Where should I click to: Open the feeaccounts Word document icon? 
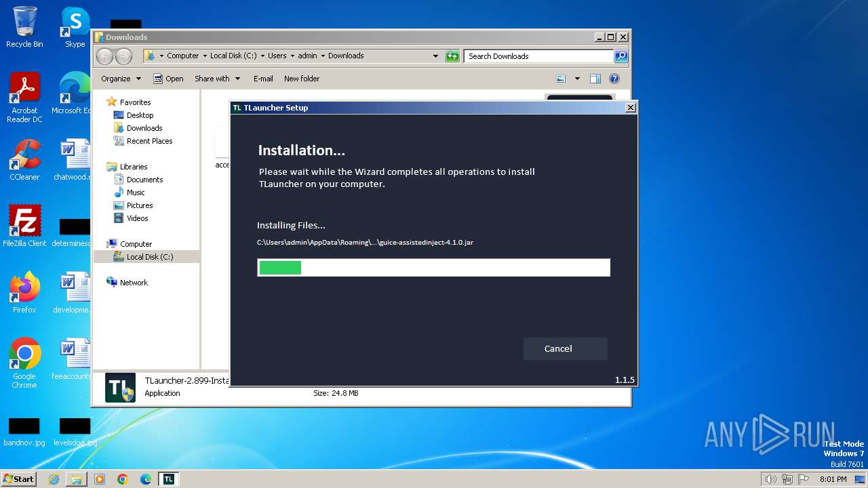[73, 359]
